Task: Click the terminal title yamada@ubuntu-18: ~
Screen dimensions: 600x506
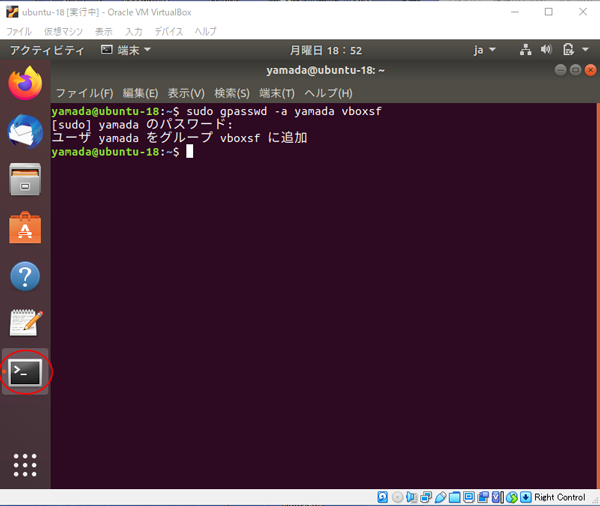Action: (326, 70)
